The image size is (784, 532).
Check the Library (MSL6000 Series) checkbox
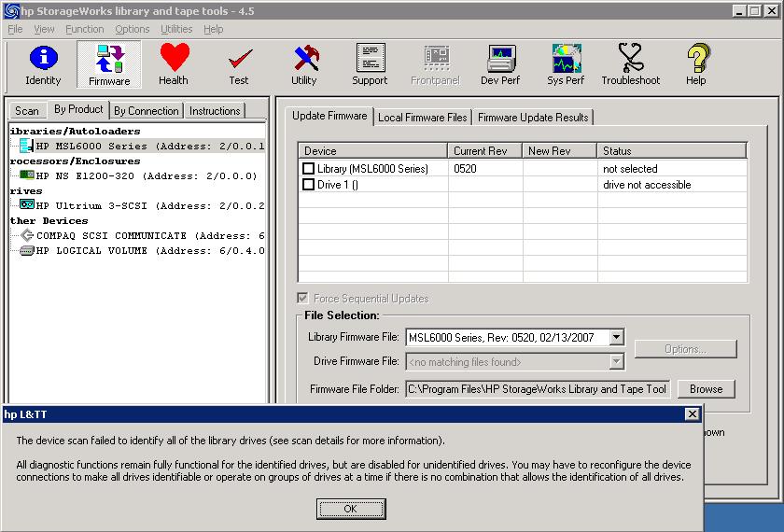click(309, 169)
